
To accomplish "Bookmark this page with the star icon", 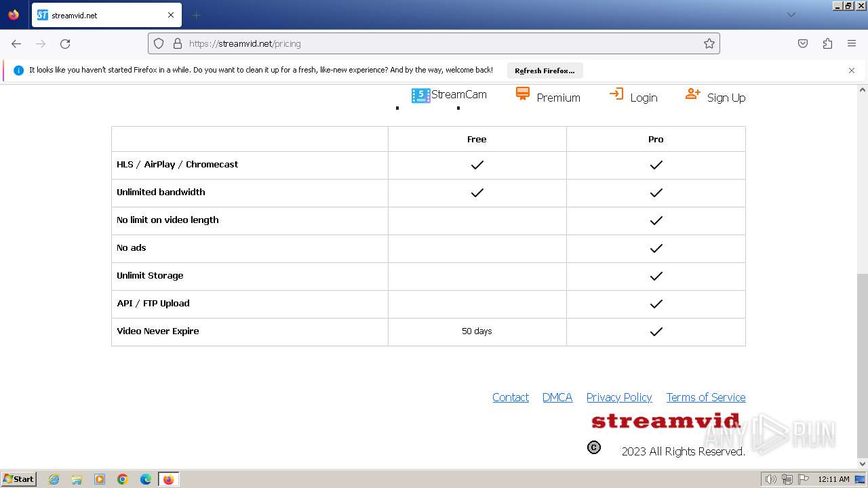I will [x=709, y=43].
